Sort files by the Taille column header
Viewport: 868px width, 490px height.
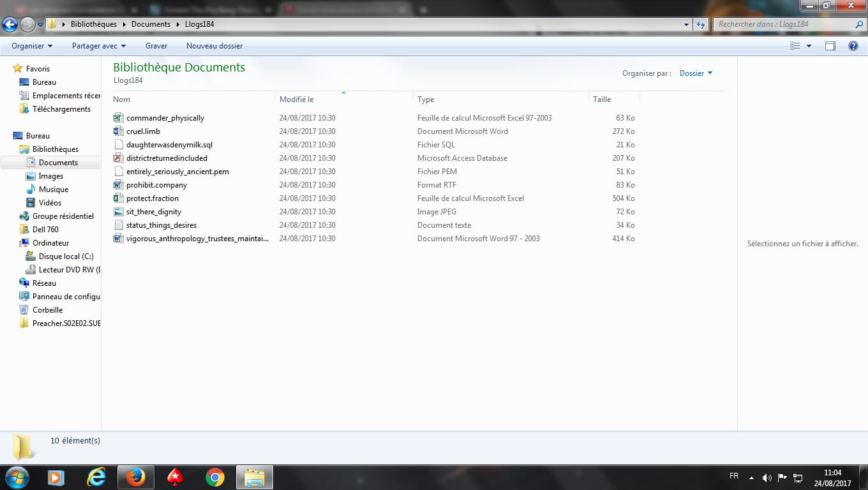602,100
